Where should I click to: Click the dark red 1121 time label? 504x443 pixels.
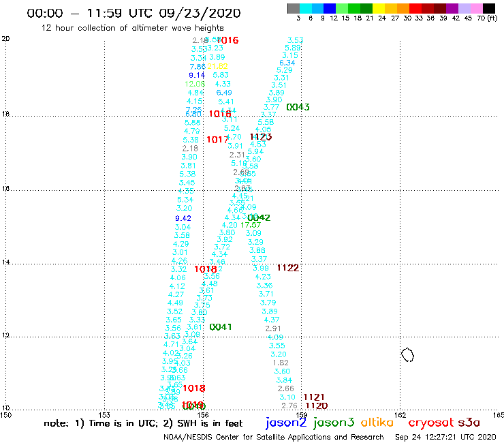tap(314, 397)
